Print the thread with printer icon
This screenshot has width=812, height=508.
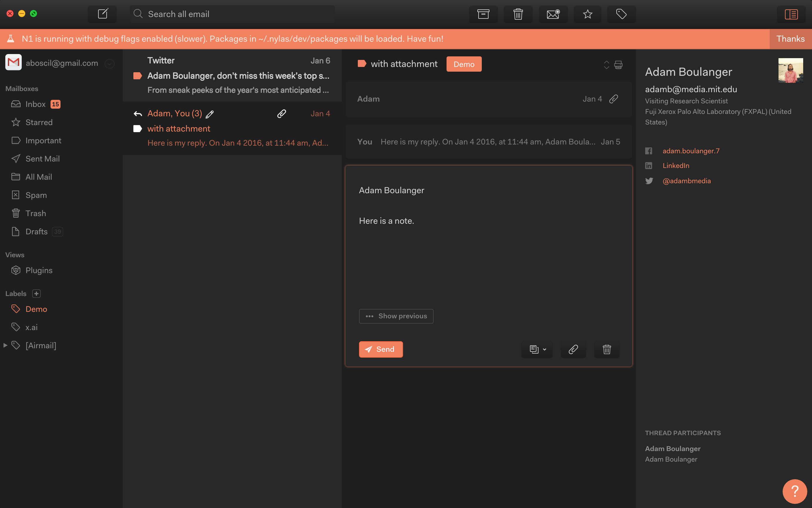coord(618,65)
